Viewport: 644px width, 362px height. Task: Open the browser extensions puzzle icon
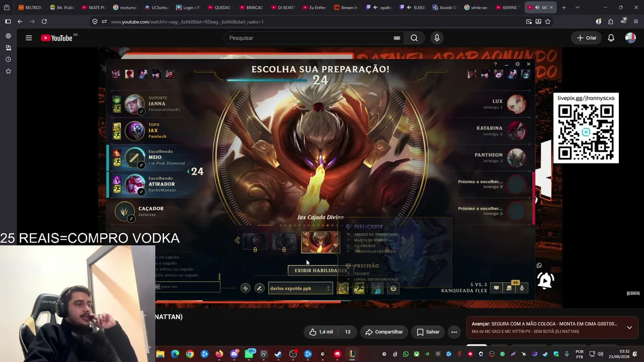610,22
